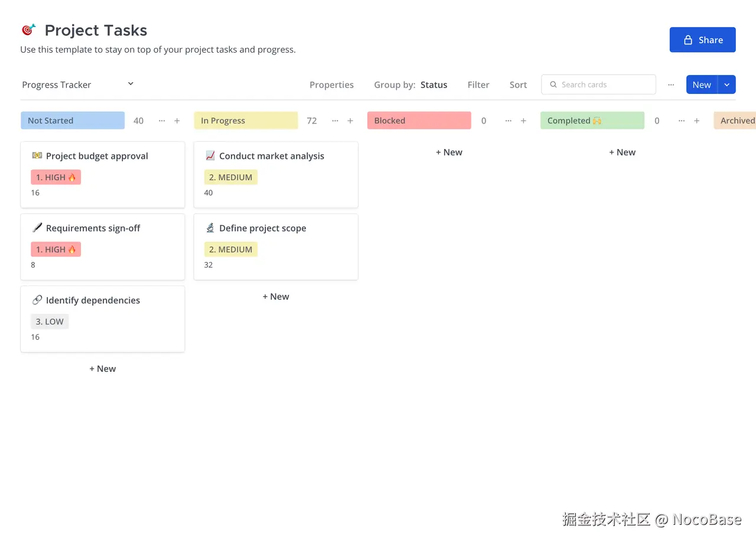This screenshot has height=542, width=756.
Task: Click the Search cards input field
Action: point(602,85)
